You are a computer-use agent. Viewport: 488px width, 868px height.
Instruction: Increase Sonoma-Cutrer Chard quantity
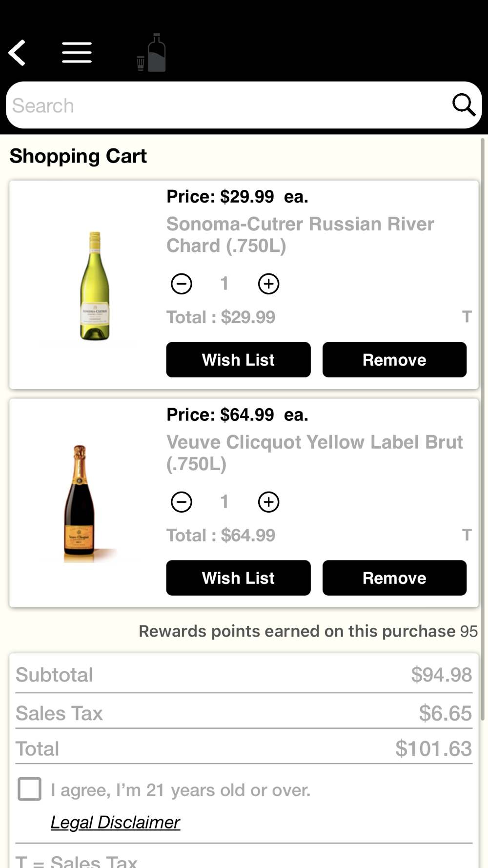(268, 284)
